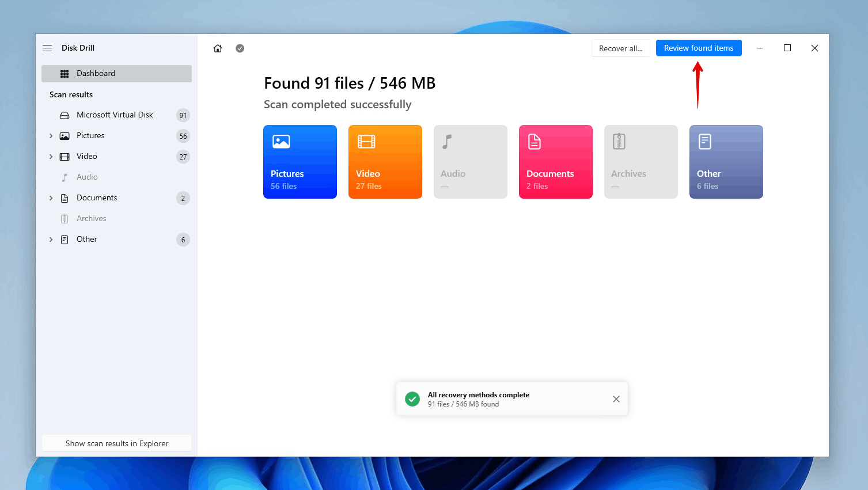Open the Documents category tile
Screen dimensions: 868x490
[x=555, y=162]
